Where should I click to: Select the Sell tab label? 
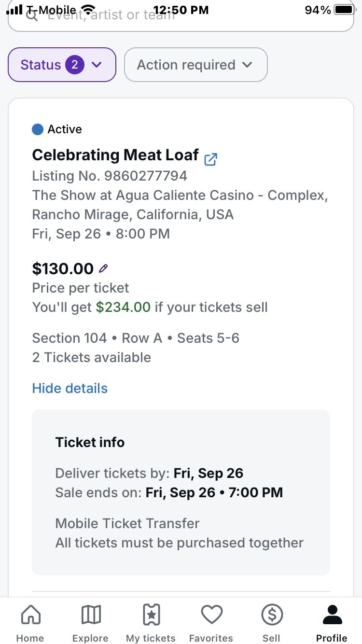271,638
